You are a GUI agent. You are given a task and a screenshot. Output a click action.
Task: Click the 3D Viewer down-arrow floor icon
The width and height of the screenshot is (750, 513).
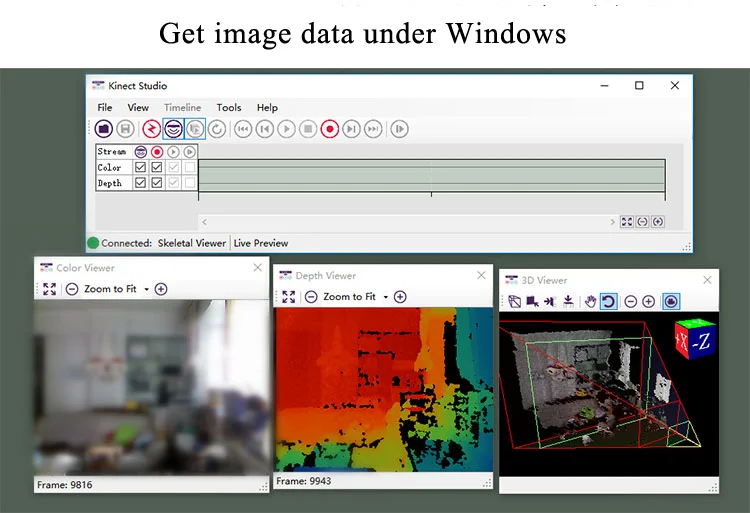[x=568, y=302]
